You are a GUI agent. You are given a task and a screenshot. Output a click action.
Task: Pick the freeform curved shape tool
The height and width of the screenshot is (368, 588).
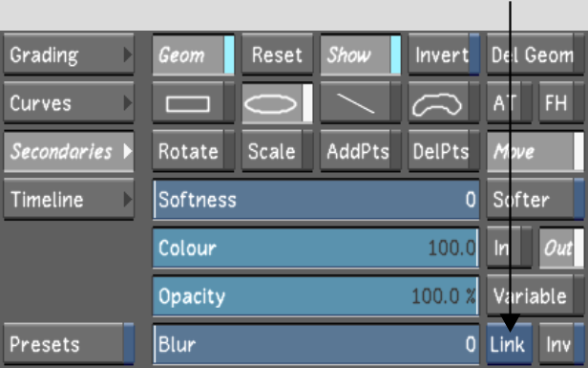(444, 103)
